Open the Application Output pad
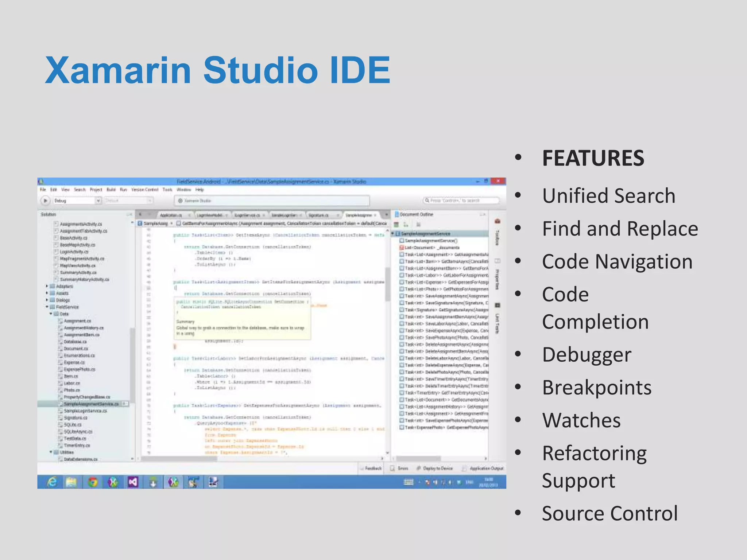The width and height of the screenshot is (747, 560). tap(483, 468)
